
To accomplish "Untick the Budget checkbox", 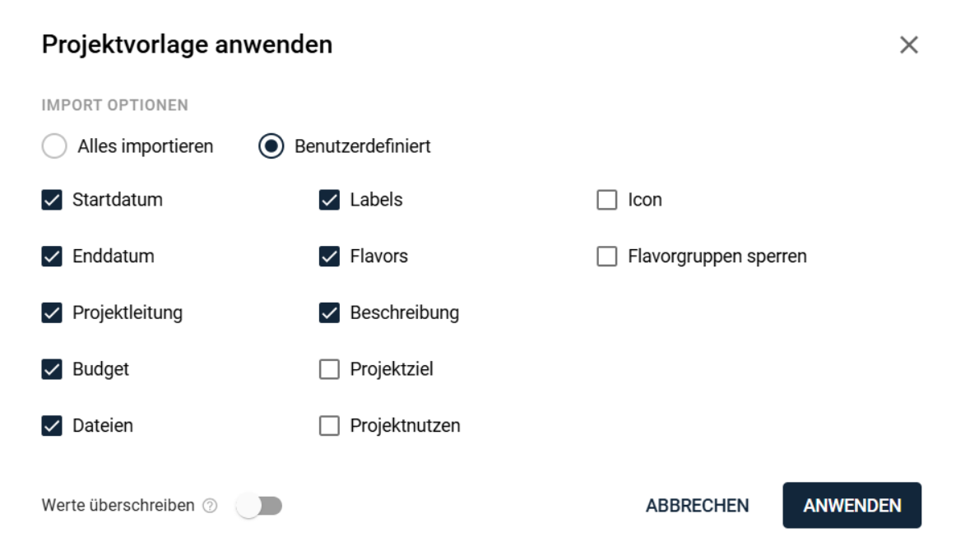I will (x=52, y=370).
